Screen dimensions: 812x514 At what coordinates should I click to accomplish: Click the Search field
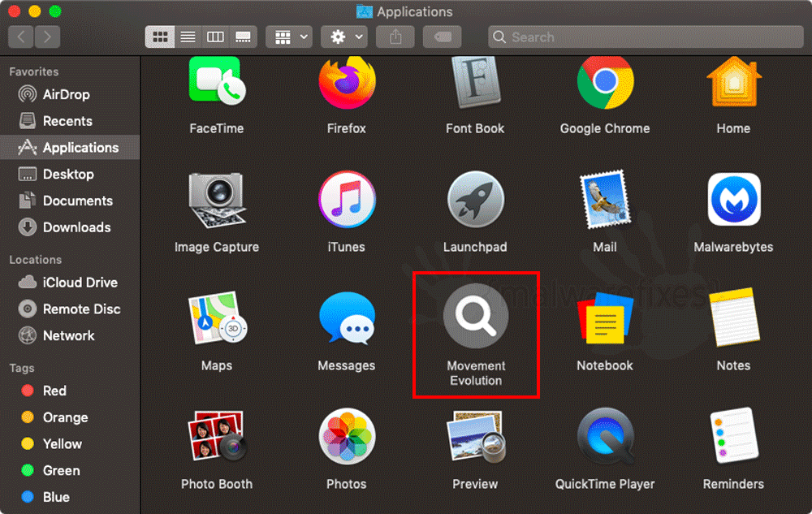[646, 37]
